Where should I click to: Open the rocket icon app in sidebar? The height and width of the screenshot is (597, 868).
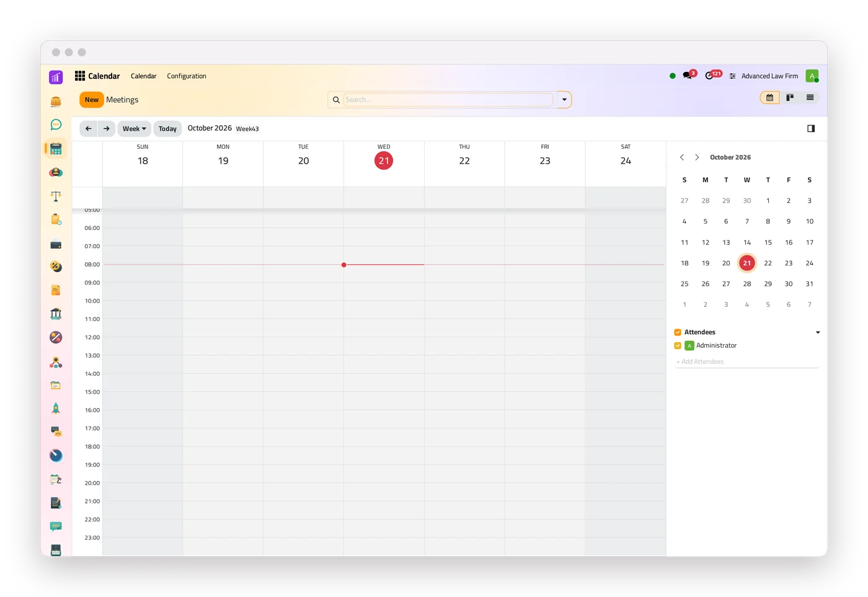pos(56,408)
